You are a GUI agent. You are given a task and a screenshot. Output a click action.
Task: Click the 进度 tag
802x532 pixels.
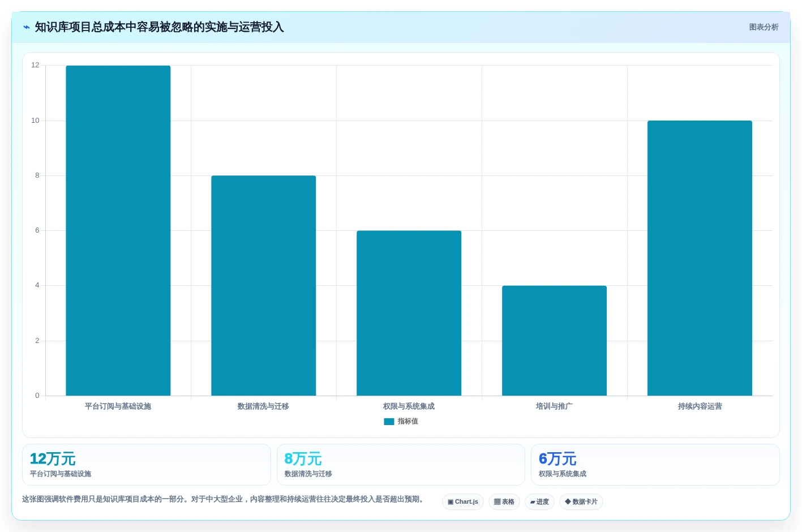(x=539, y=502)
